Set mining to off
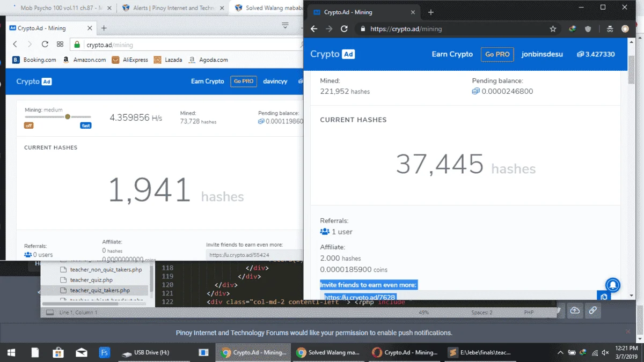The image size is (644, 362). point(29,125)
